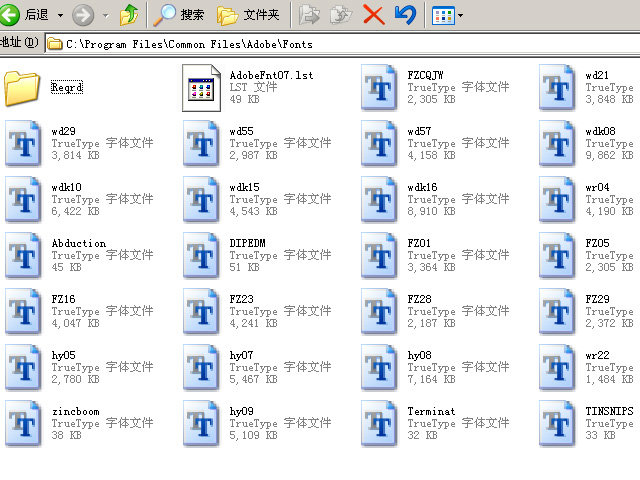Open the Search (搜索) pane

178,15
